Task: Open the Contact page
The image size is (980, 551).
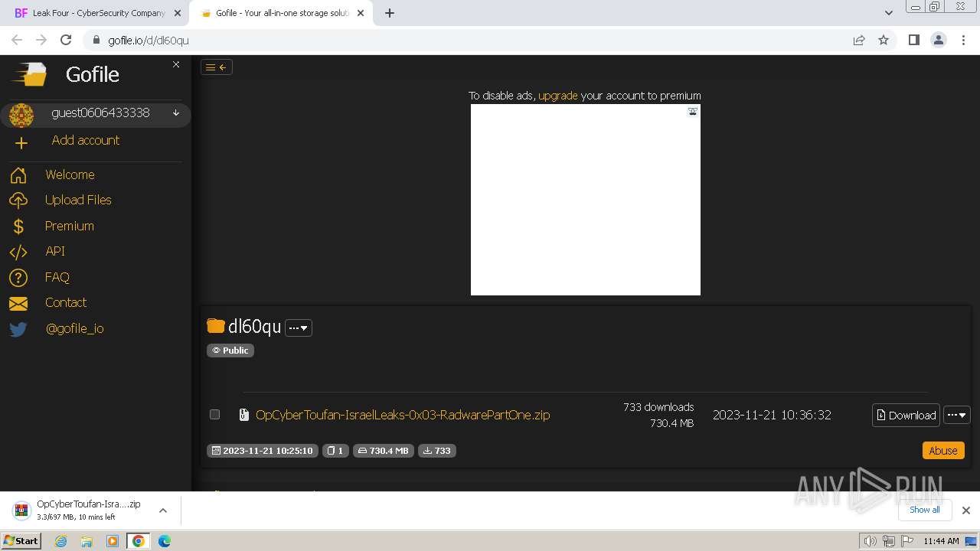Action: (66, 302)
